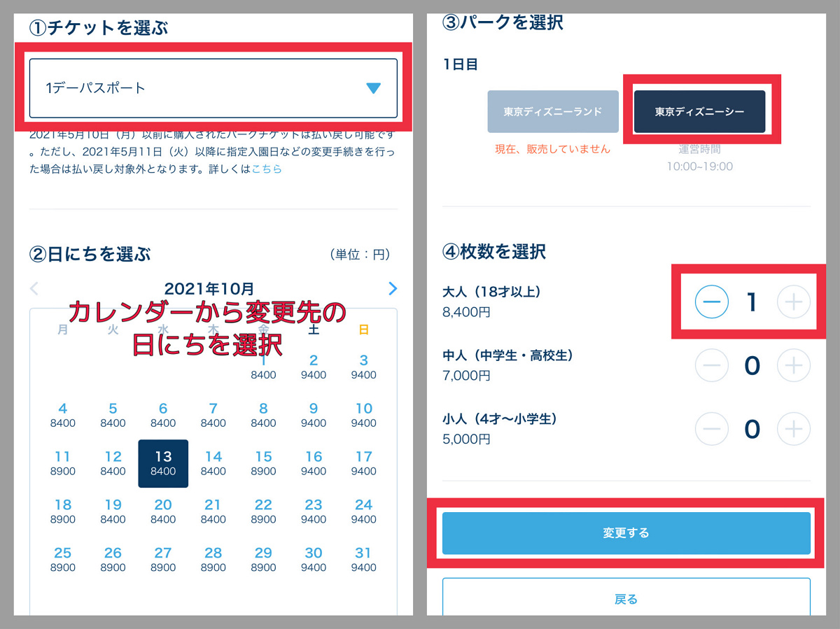The width and height of the screenshot is (840, 629).
Task: Select October 9 on the calendar
Action: (314, 415)
